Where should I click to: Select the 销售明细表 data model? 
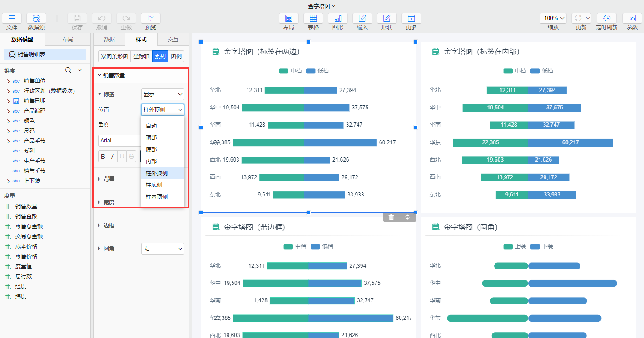click(x=45, y=54)
